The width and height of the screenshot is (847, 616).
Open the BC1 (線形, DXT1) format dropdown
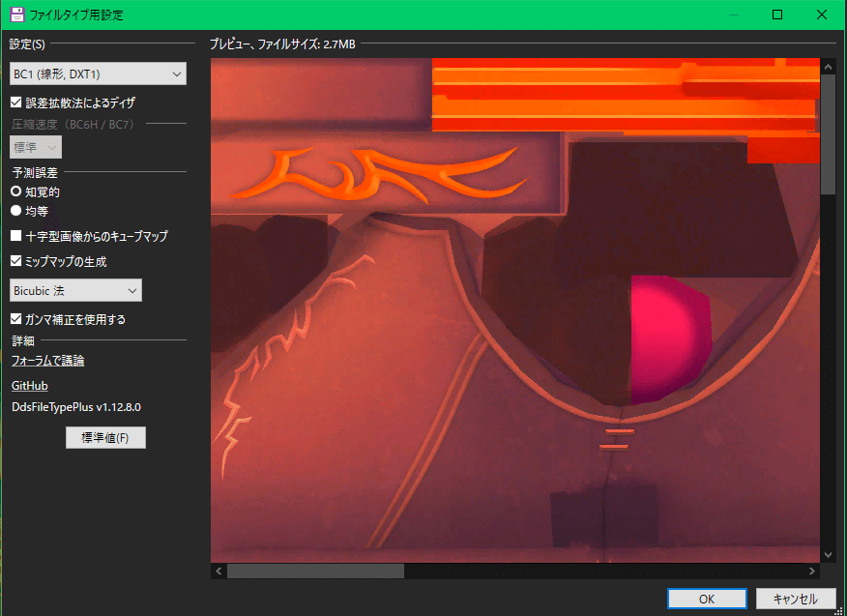click(x=98, y=74)
